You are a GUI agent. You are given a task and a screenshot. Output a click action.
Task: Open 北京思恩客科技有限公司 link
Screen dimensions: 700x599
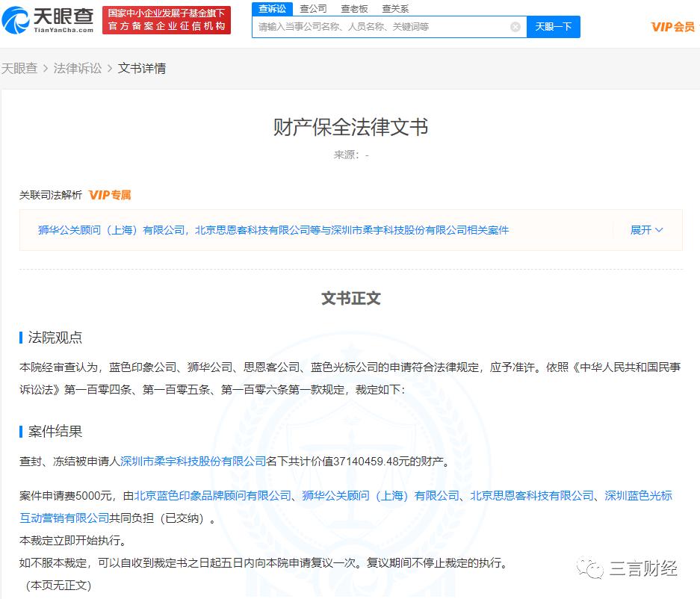[x=532, y=495]
